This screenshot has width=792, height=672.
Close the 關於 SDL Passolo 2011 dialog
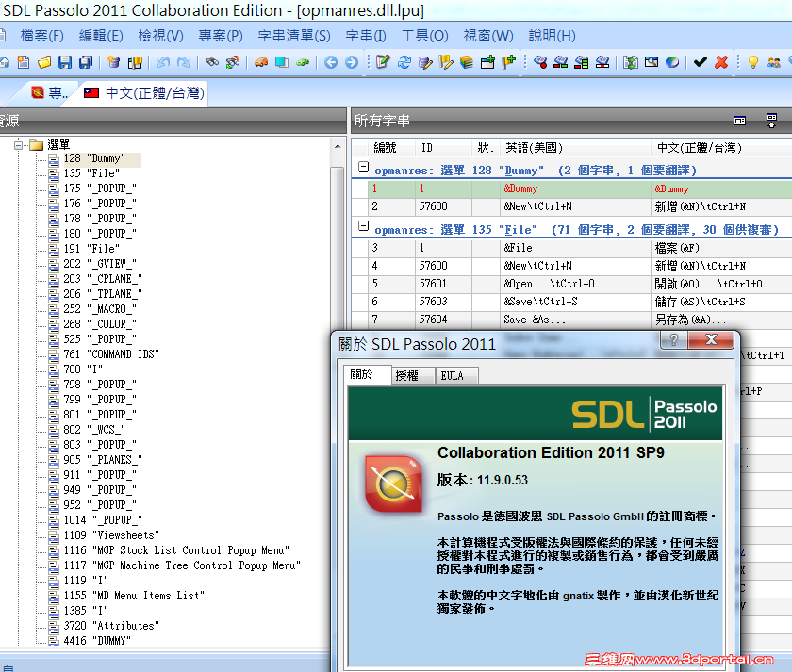click(711, 340)
